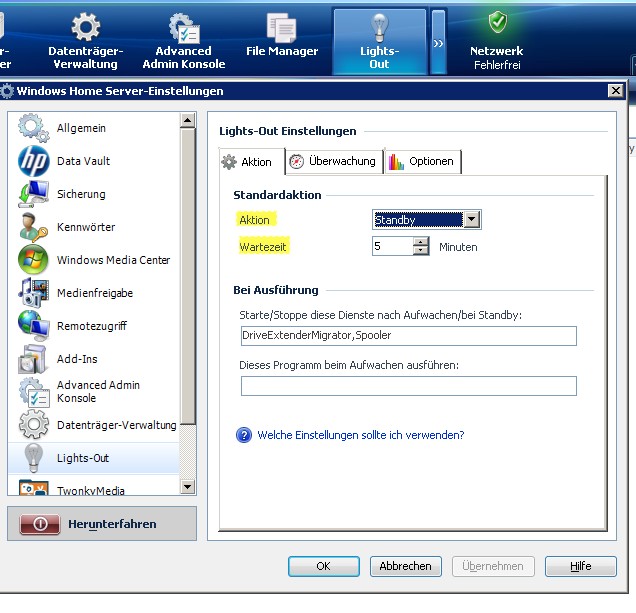Click the Add-Ins box icon
The width and height of the screenshot is (636, 613).
click(x=32, y=359)
